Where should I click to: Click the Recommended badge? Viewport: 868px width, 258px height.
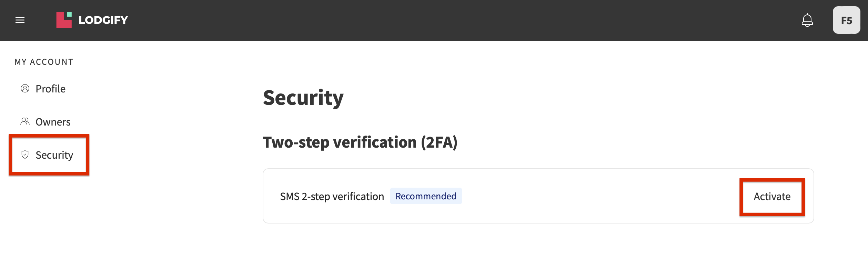pyautogui.click(x=426, y=196)
